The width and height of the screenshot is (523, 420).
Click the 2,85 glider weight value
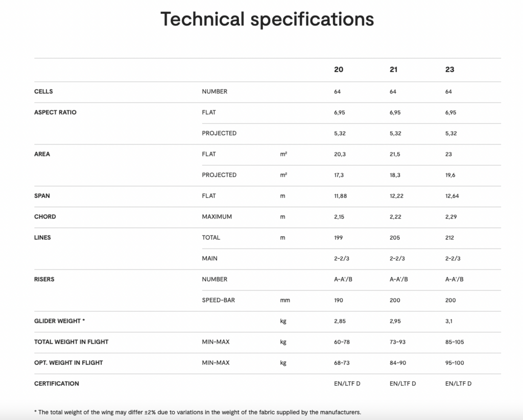coord(340,321)
